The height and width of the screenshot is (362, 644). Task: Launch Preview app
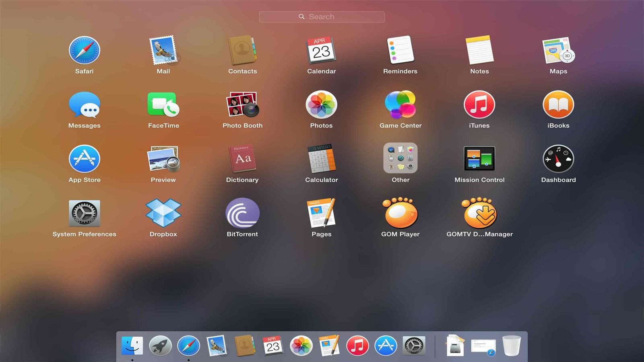(163, 159)
